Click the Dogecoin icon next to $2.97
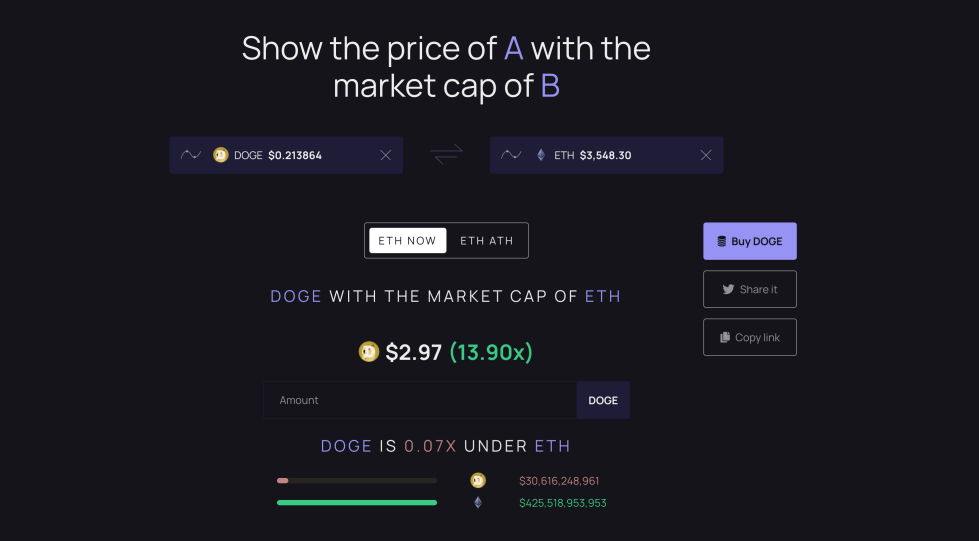Screen dimensions: 979x541 (x=368, y=352)
